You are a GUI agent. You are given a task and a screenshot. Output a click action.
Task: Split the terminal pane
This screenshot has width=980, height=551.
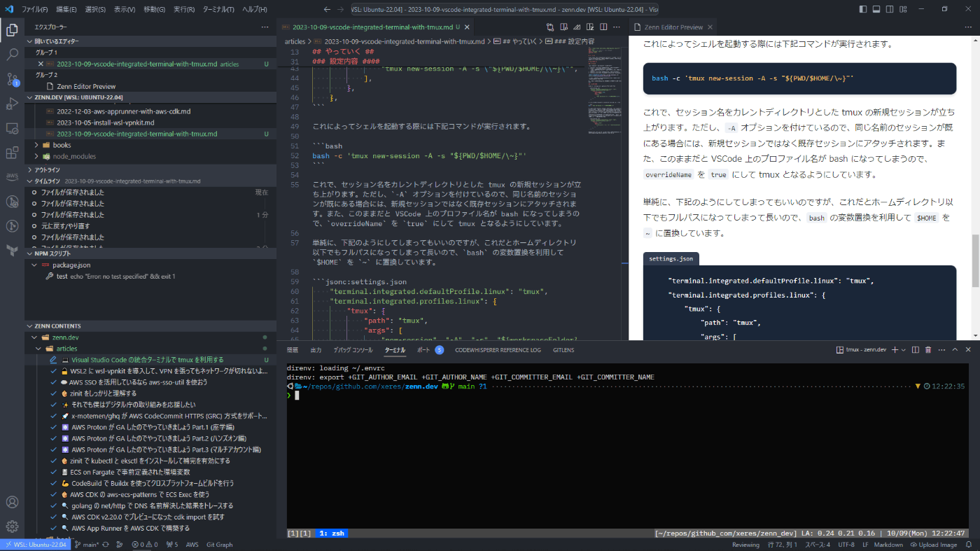tap(916, 349)
